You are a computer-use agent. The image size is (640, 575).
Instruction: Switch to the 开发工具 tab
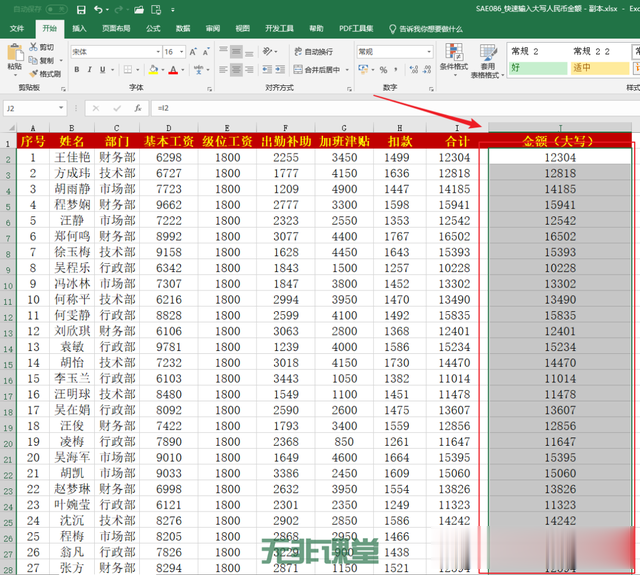coord(280,29)
